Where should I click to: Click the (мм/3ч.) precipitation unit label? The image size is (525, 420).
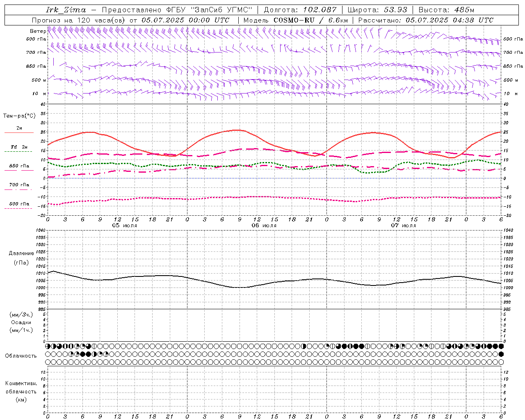pos(21,315)
